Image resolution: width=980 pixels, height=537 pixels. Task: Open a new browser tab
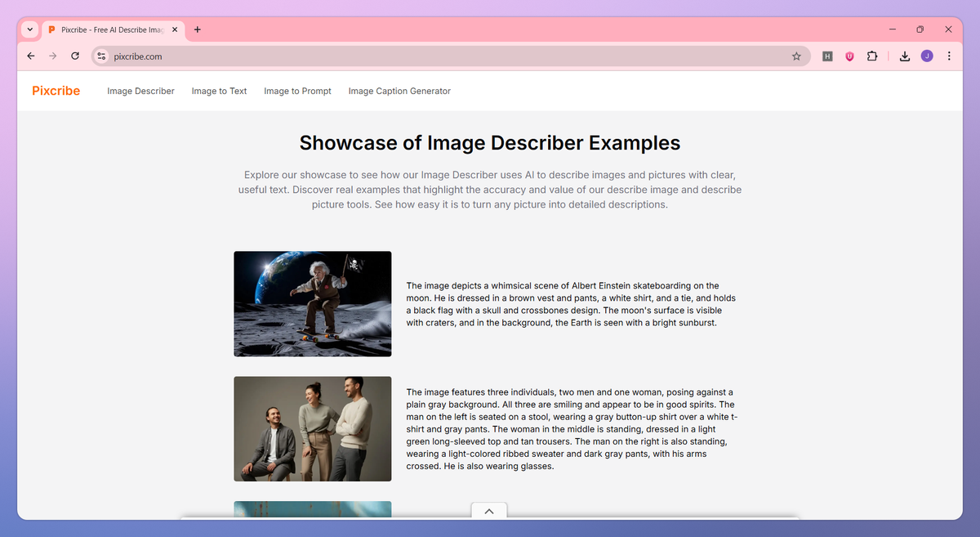[x=198, y=29]
